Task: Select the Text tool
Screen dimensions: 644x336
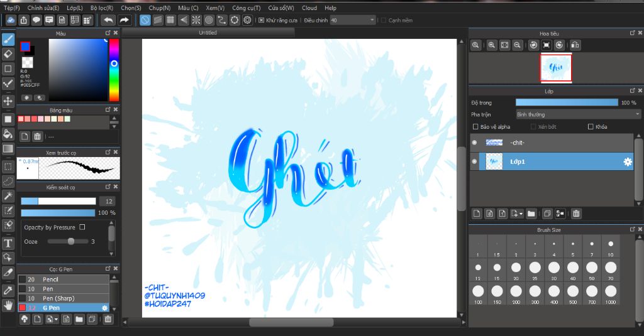Action: coord(8,243)
